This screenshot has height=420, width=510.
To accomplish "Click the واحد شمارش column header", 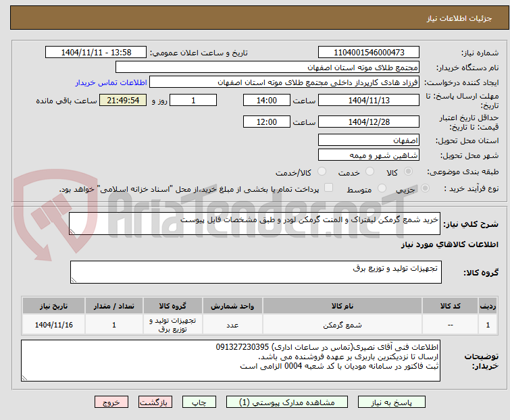I will [232, 306].
